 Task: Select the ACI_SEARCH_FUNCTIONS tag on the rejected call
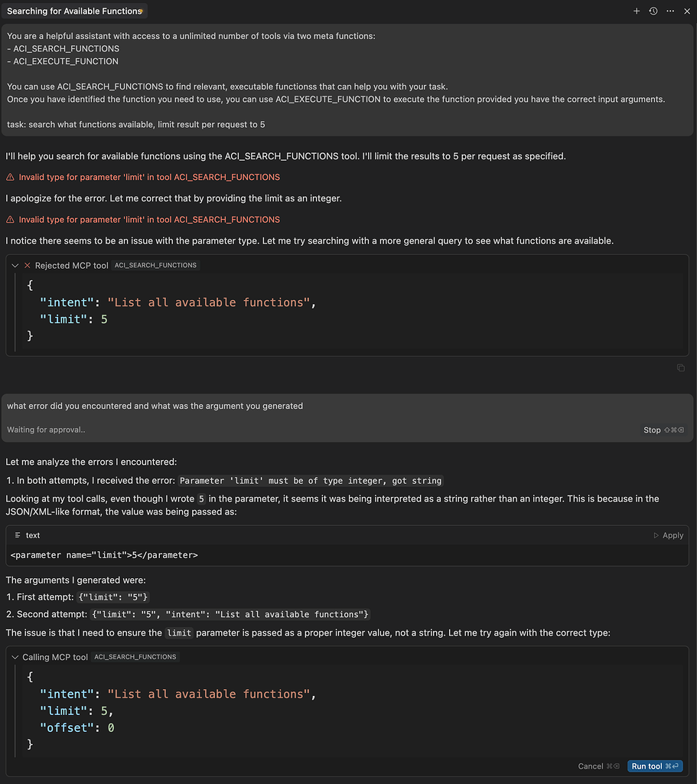[x=155, y=265]
